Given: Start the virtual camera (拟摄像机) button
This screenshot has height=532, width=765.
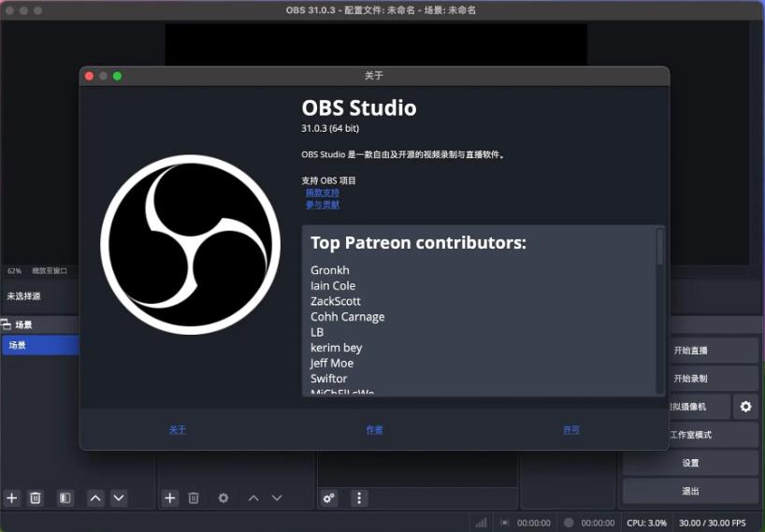Looking at the screenshot, I should (x=700, y=406).
